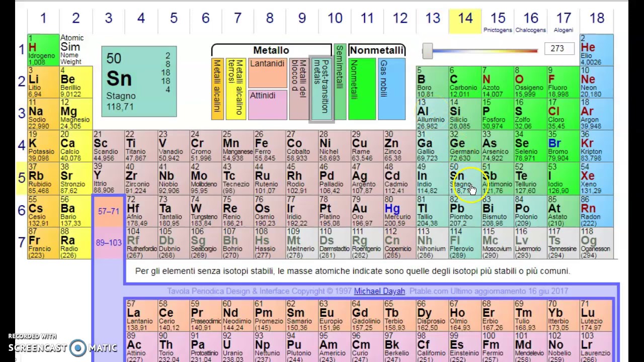Select period 5 row header
The image size is (644, 362).
[x=22, y=178]
